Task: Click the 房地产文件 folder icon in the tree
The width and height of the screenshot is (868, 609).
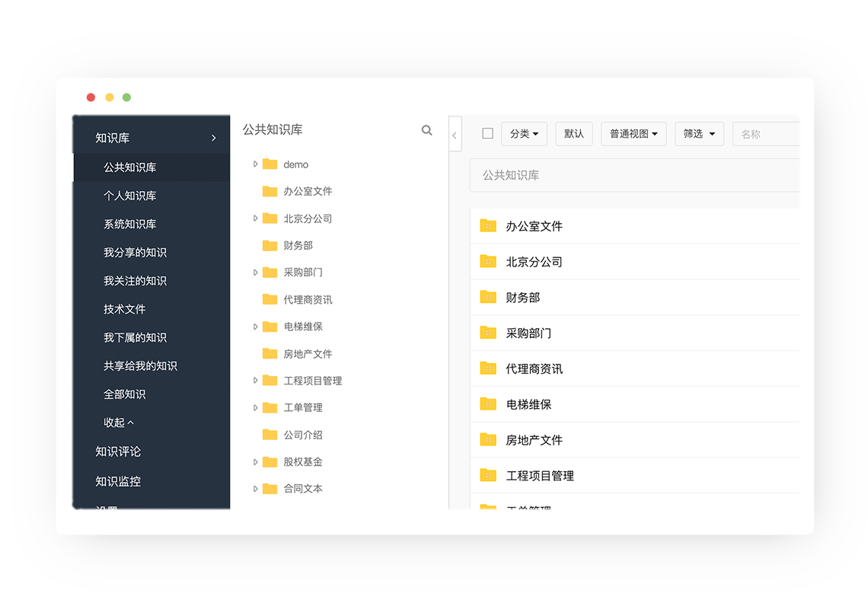Action: [x=270, y=353]
